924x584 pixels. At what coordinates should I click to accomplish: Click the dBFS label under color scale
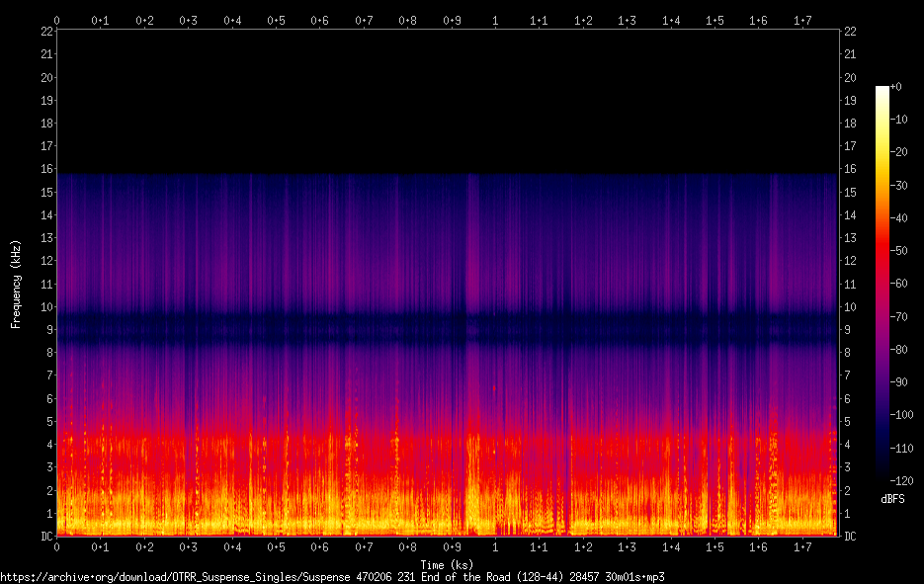[892, 499]
